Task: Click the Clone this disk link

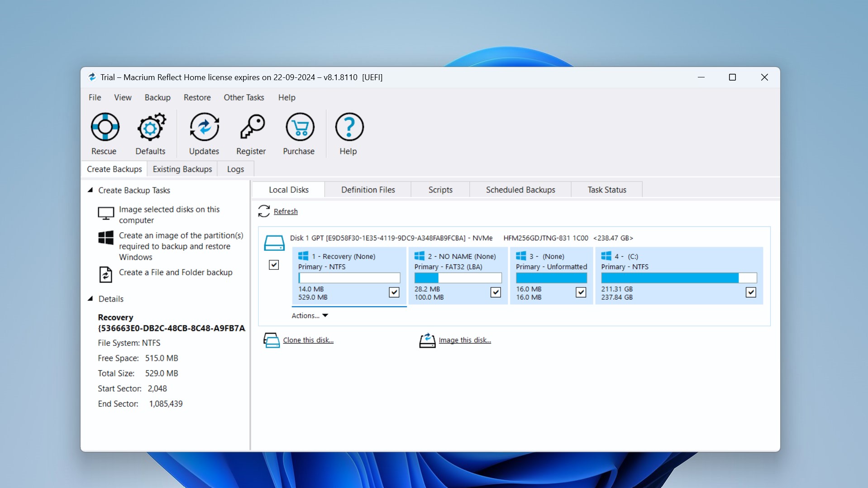Action: click(x=308, y=340)
